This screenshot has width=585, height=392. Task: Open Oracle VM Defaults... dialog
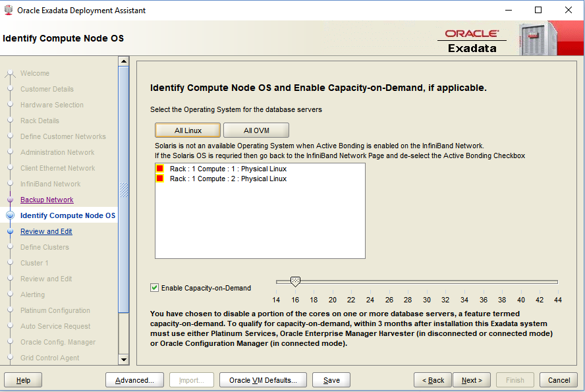[263, 380]
